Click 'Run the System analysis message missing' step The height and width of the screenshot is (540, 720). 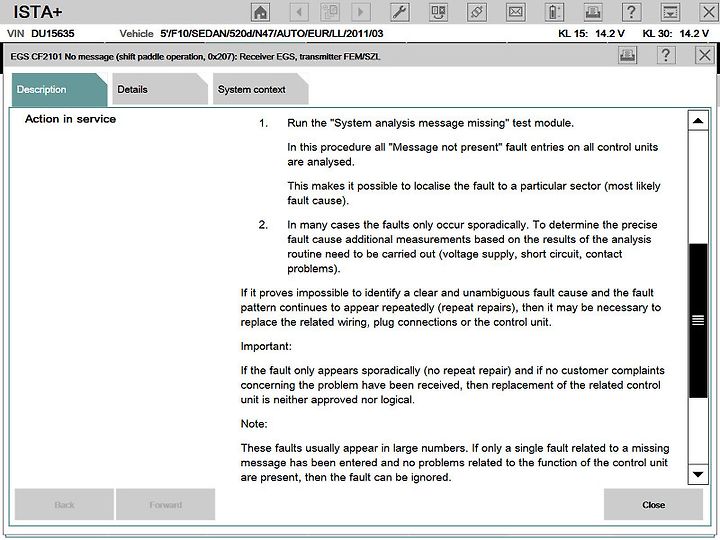click(x=430, y=123)
